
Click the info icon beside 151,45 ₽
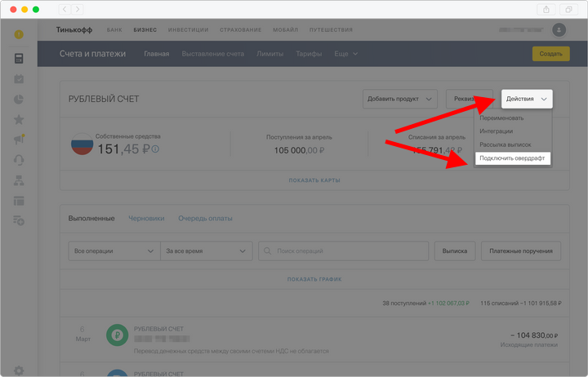click(155, 149)
